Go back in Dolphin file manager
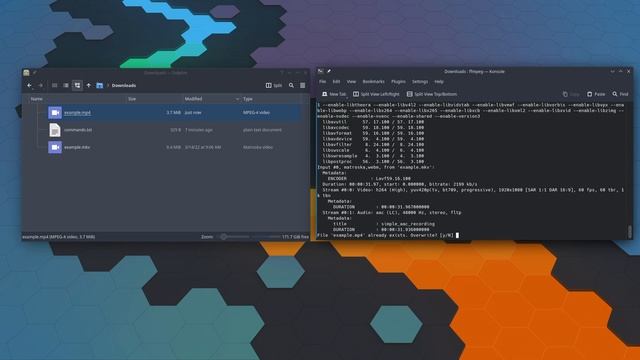 tap(29, 86)
